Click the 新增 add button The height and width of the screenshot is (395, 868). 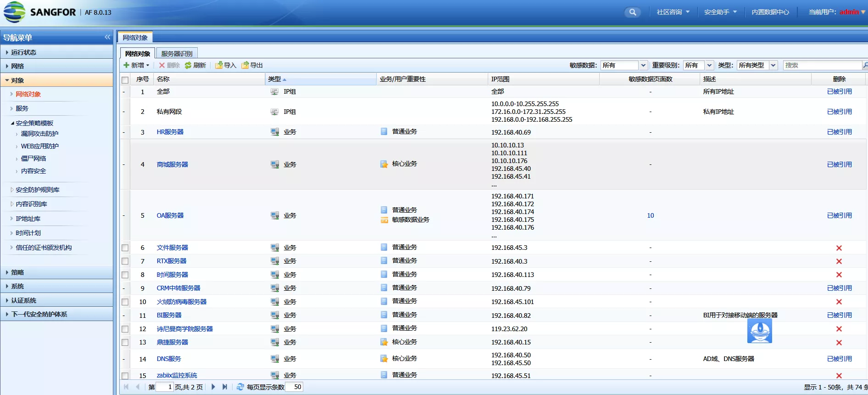click(x=136, y=65)
